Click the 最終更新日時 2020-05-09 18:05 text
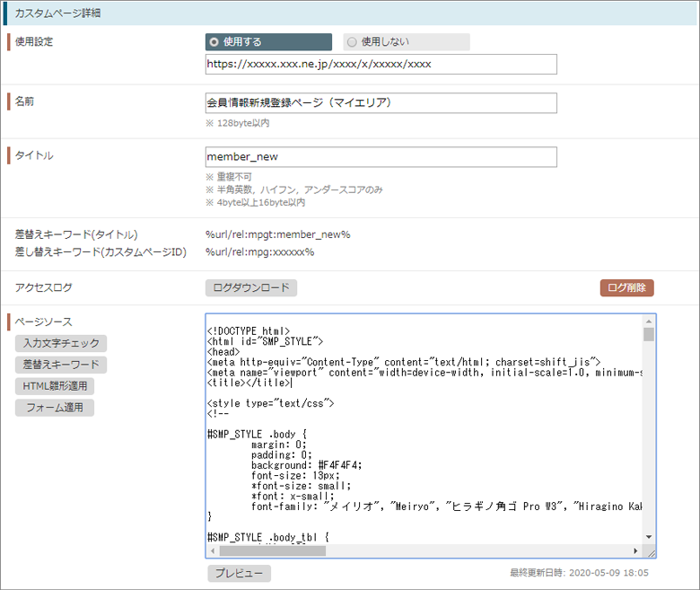The image size is (700, 590). point(579,573)
